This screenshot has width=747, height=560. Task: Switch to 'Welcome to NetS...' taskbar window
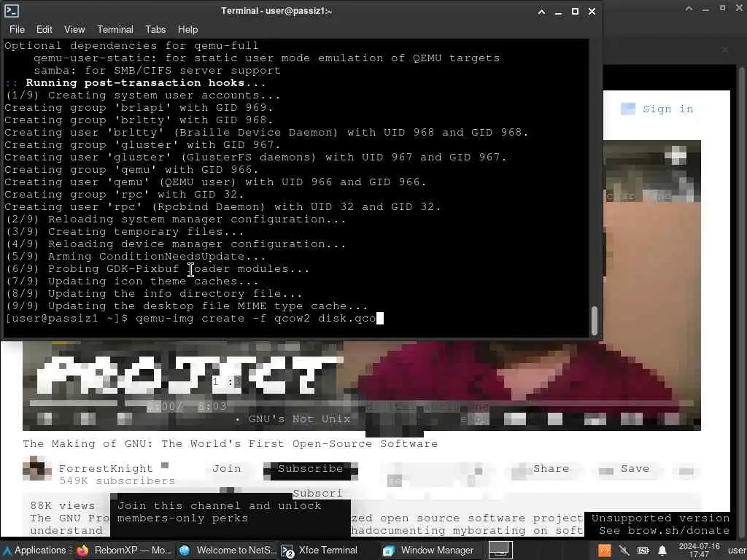pos(228,550)
